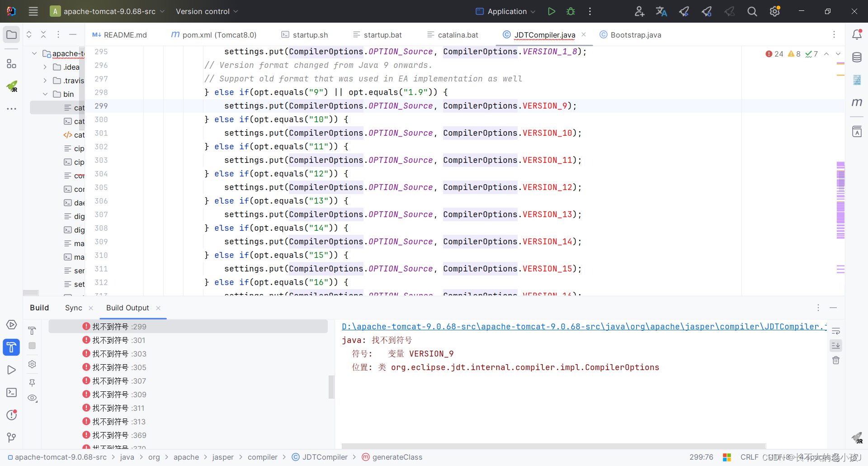Open build view settings gear
The image size is (868, 466).
click(x=32, y=364)
